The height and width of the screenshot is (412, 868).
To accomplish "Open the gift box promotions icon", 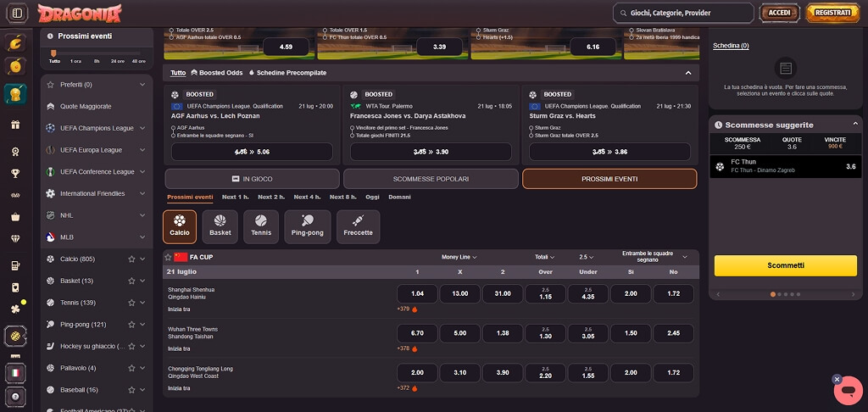I will (15, 125).
